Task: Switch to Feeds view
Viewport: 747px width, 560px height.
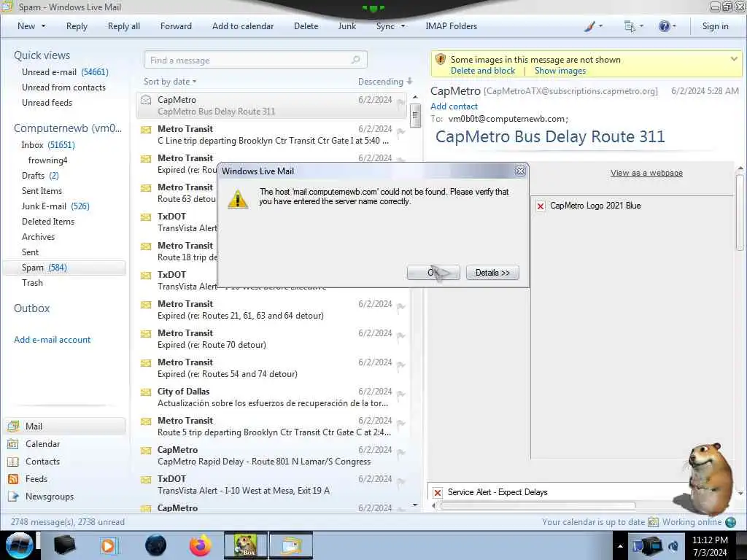Action: click(36, 478)
